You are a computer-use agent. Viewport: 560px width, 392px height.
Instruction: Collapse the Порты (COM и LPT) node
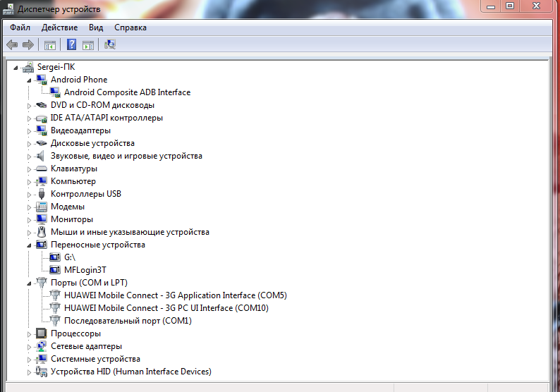point(30,283)
